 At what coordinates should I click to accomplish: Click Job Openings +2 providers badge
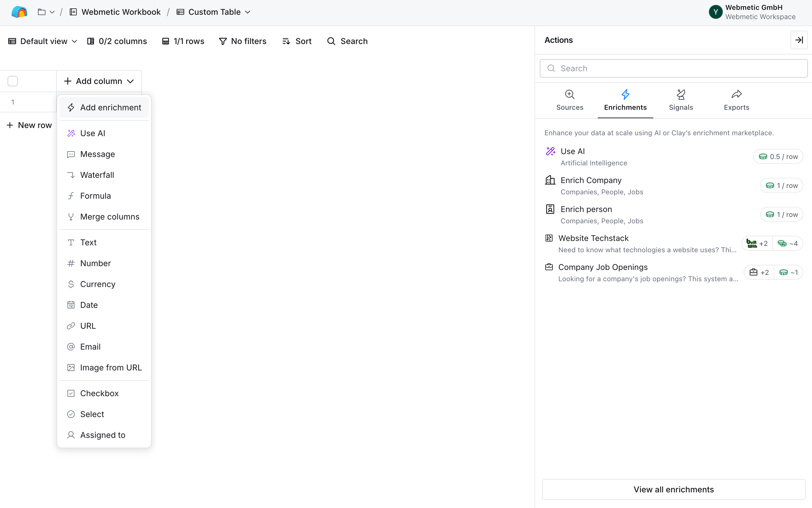[x=759, y=273]
